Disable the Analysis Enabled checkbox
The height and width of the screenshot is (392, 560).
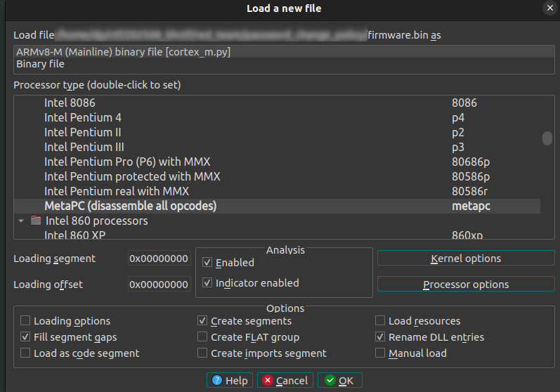point(207,263)
